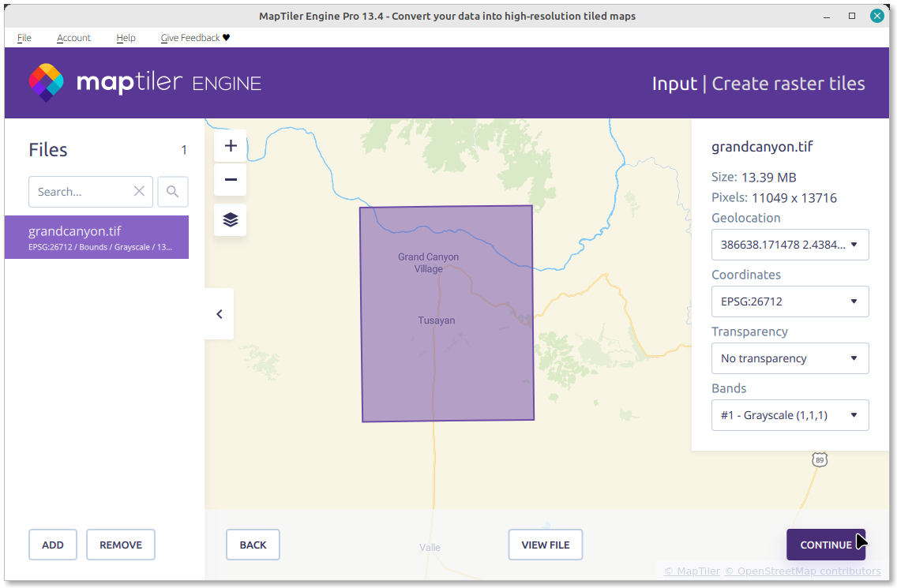Expand the Bands Grayscale dropdown
The height and width of the screenshot is (588, 897).
pyautogui.click(x=790, y=415)
